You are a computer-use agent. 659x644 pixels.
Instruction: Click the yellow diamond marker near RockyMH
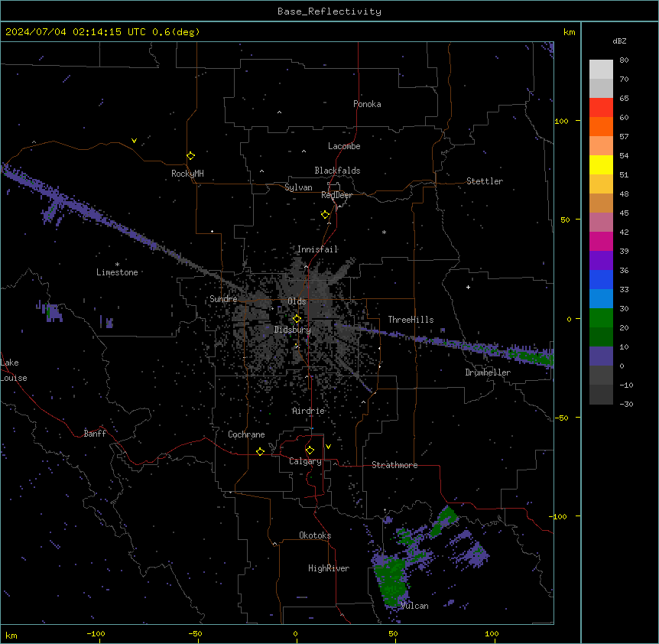click(190, 156)
